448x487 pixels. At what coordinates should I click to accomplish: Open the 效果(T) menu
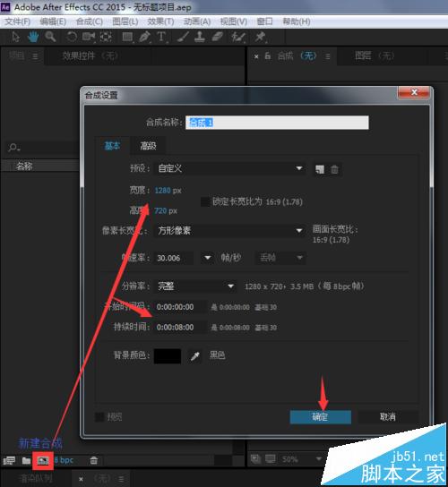click(160, 21)
